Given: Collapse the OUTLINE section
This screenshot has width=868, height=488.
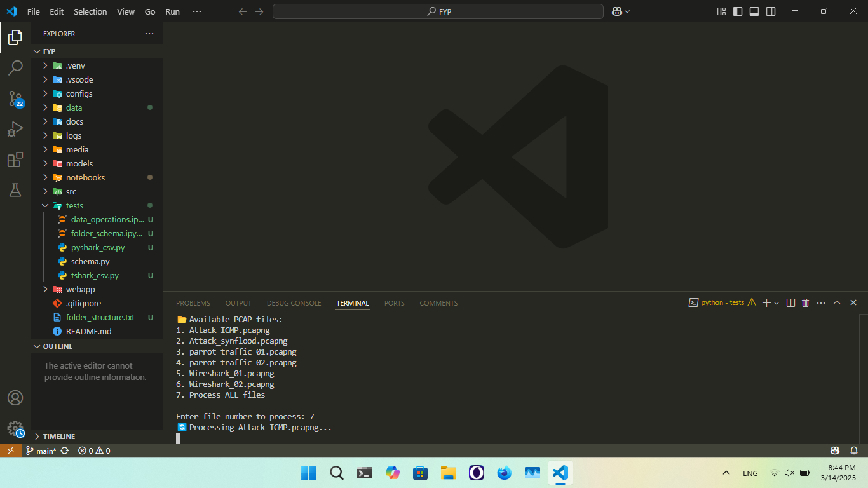Looking at the screenshot, I should click(x=37, y=346).
